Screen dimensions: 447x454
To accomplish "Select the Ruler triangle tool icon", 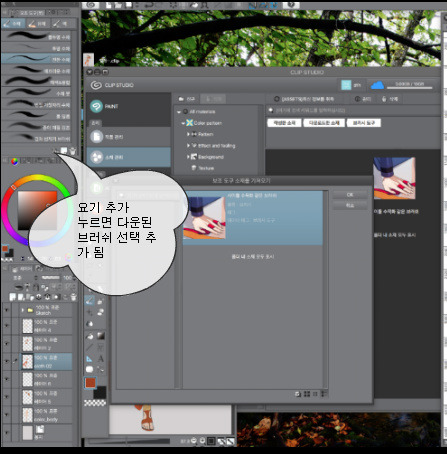I will point(89,359).
